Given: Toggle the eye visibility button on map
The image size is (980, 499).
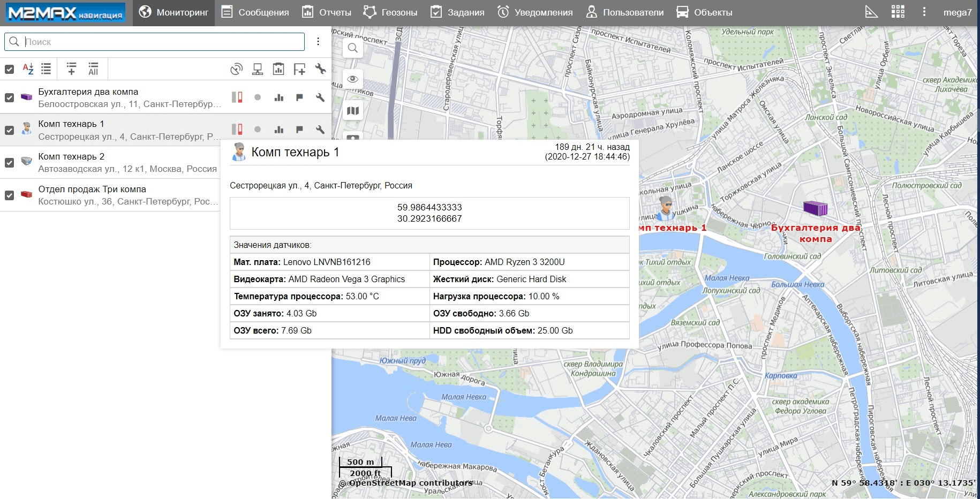Looking at the screenshot, I should point(352,79).
